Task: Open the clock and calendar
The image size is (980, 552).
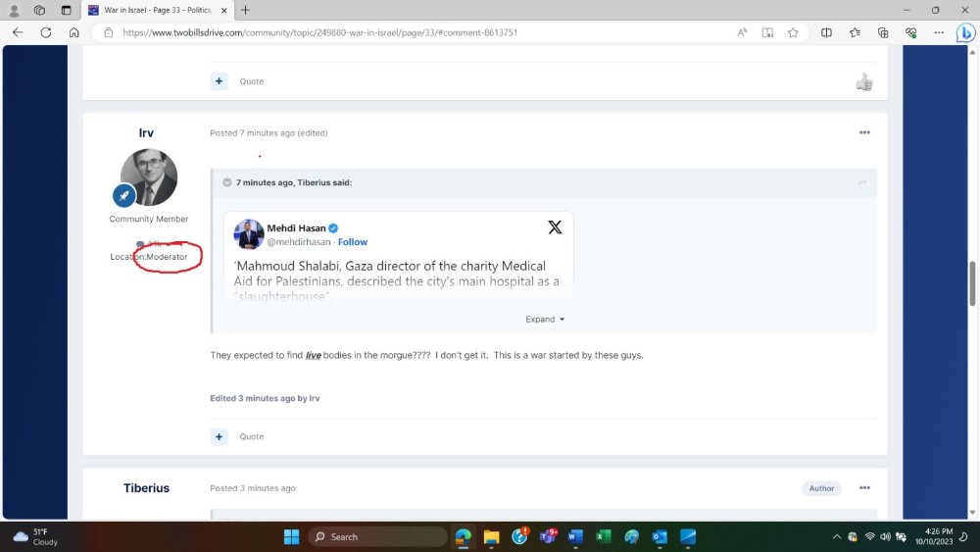Action: coord(934,536)
